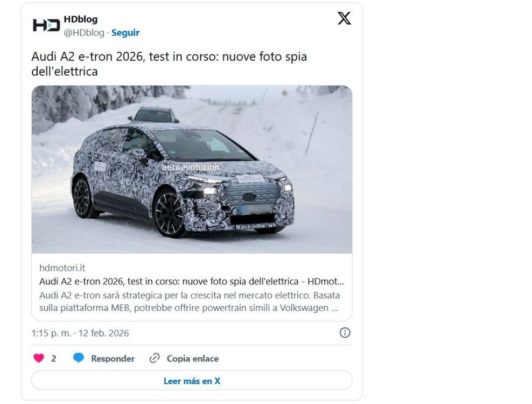The height and width of the screenshot is (404, 532).
Task: Open the tweet info icon
Action: (x=345, y=332)
